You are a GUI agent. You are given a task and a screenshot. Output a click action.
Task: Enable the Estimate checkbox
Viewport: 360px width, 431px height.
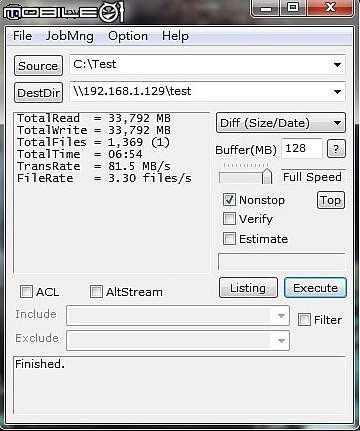[x=229, y=239]
